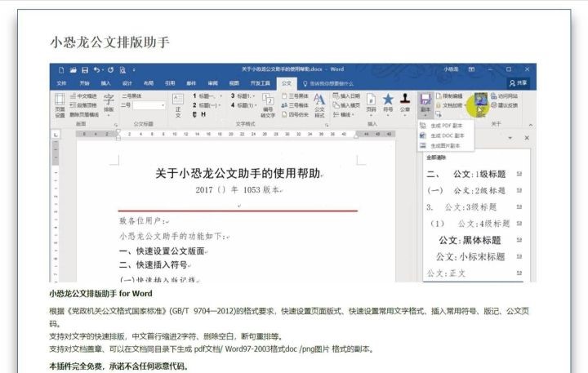Click the Print preview icon in quick access toolbar
The image size is (588, 373).
tap(122, 70)
